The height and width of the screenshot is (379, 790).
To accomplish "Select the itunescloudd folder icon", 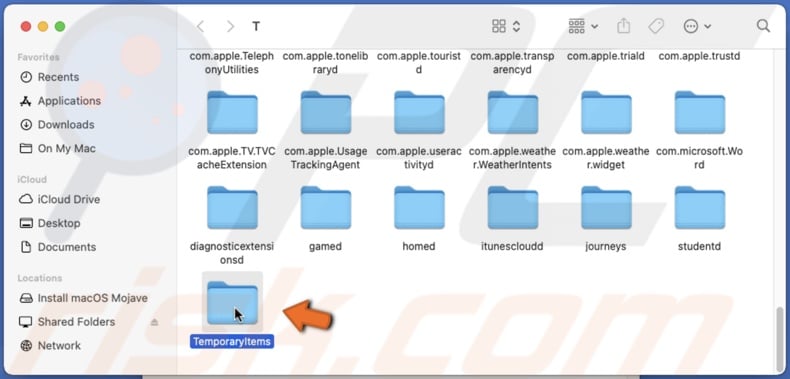I will point(512,208).
